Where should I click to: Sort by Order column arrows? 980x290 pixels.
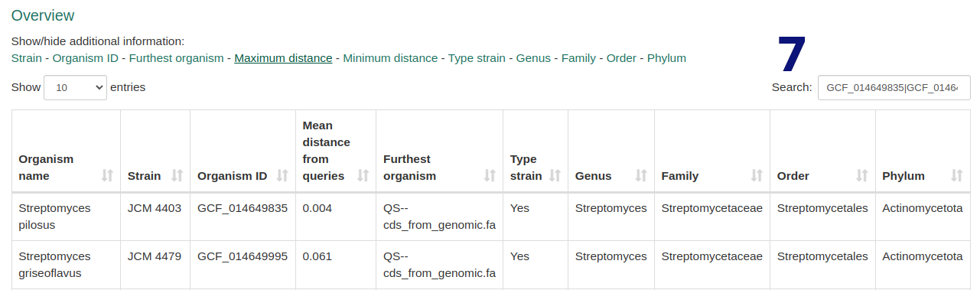point(862,175)
